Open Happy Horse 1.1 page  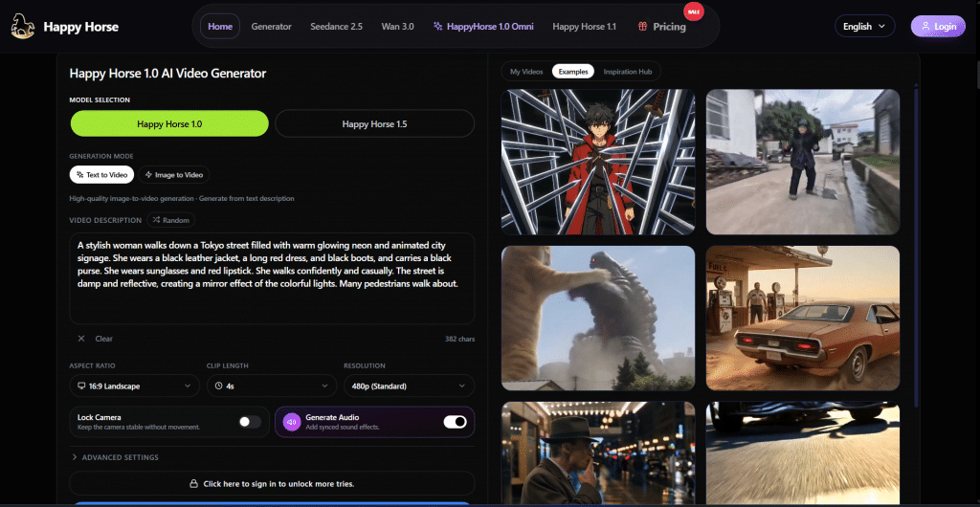click(585, 27)
